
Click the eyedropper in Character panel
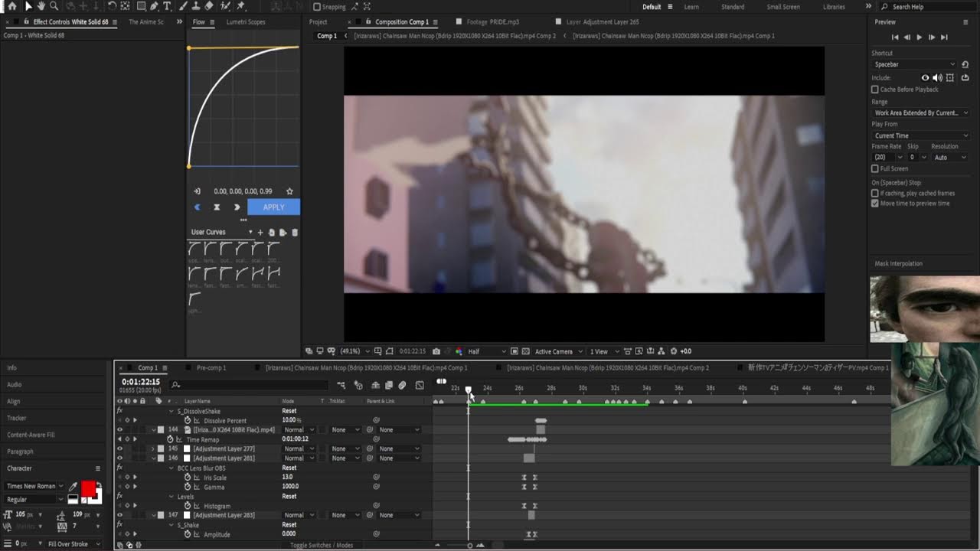tap(73, 486)
